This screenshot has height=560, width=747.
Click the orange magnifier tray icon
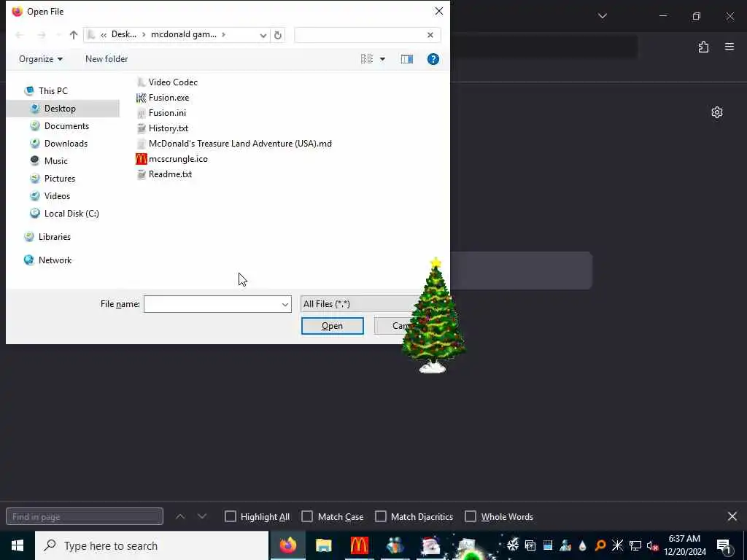click(x=600, y=545)
